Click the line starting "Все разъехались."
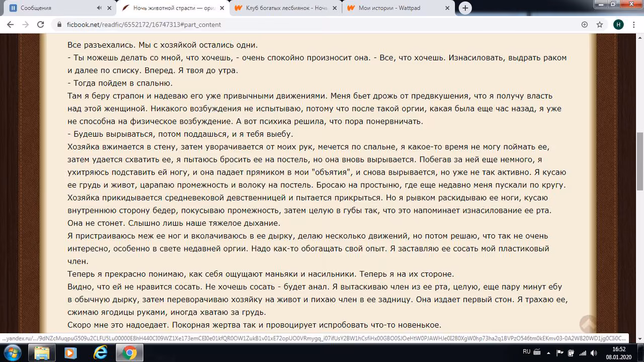The height and width of the screenshot is (362, 644). [x=163, y=45]
